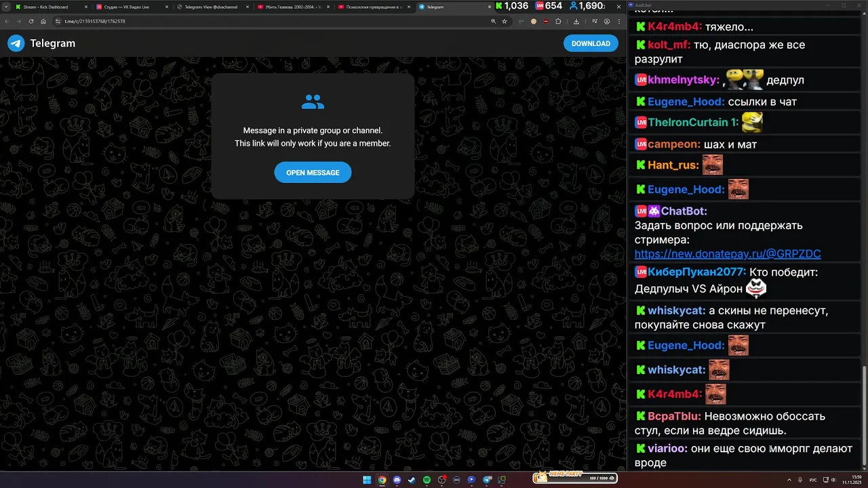The image size is (868, 488).
Task: Go back in the browser
Action: [7, 21]
